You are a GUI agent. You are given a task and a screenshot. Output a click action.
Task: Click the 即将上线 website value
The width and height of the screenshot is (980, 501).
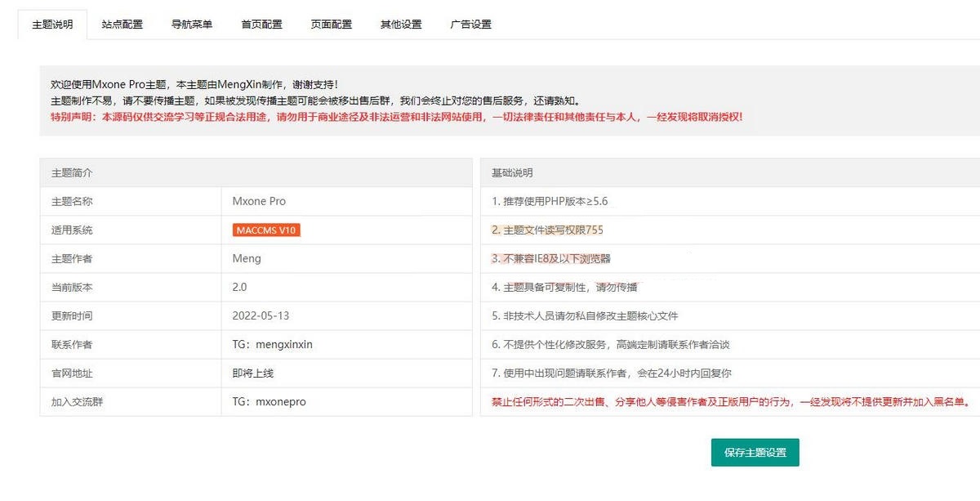(253, 373)
